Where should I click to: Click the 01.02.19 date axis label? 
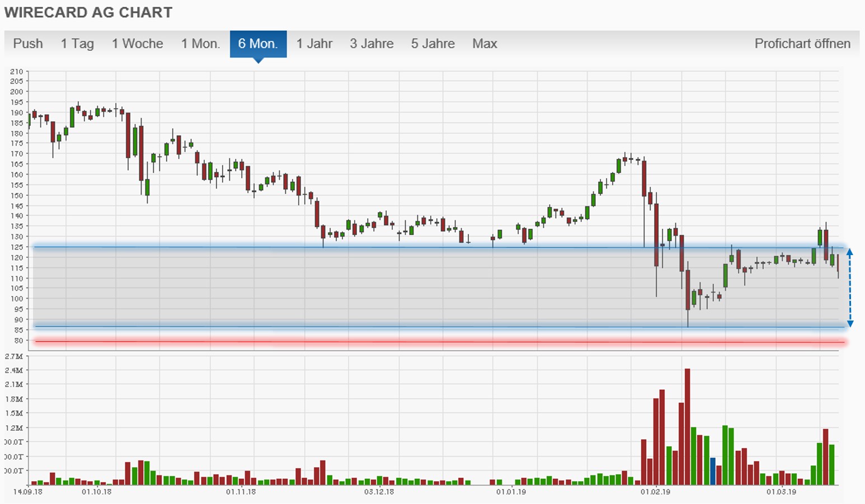point(655,492)
